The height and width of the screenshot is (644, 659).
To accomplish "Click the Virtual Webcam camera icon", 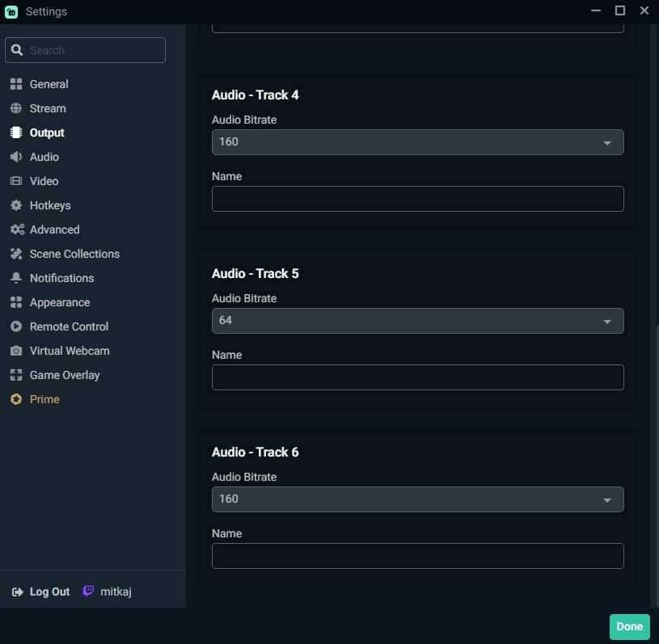I will click(16, 351).
